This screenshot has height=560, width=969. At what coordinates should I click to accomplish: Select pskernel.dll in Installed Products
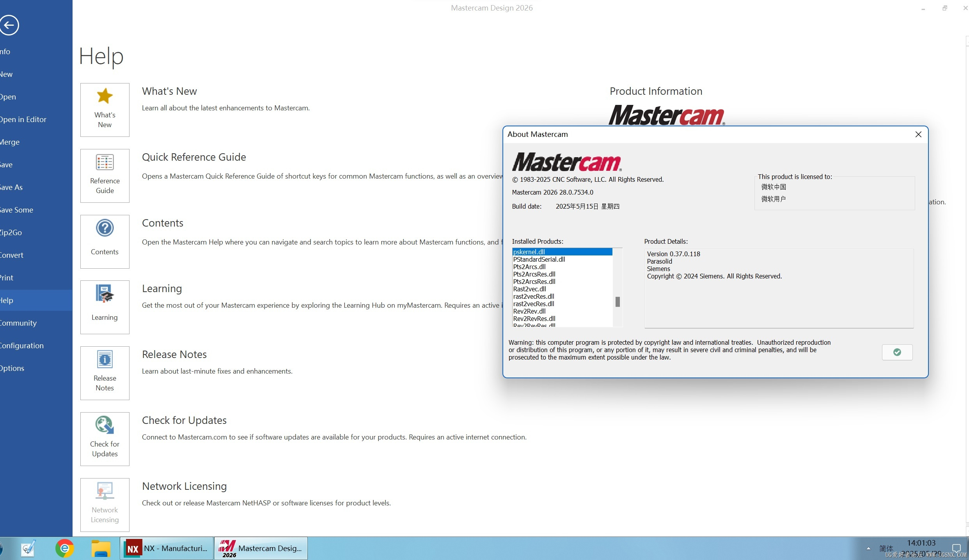pyautogui.click(x=562, y=252)
